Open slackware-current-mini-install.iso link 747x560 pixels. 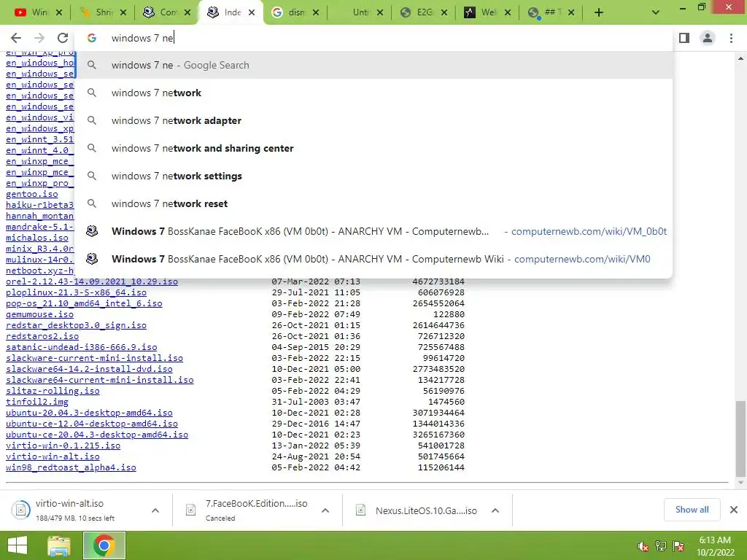coord(94,358)
